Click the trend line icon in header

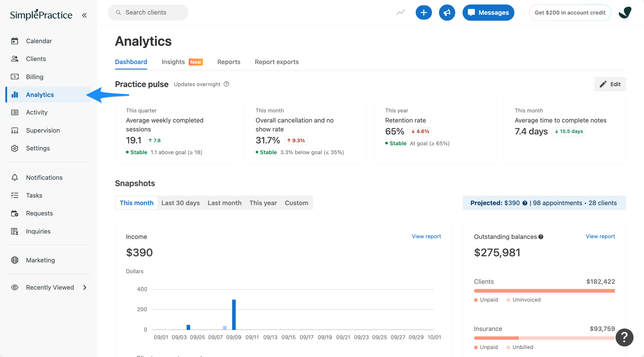(400, 12)
